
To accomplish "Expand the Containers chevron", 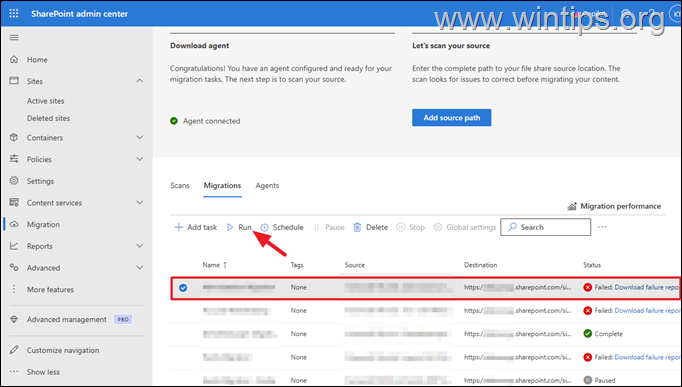I will coord(140,137).
